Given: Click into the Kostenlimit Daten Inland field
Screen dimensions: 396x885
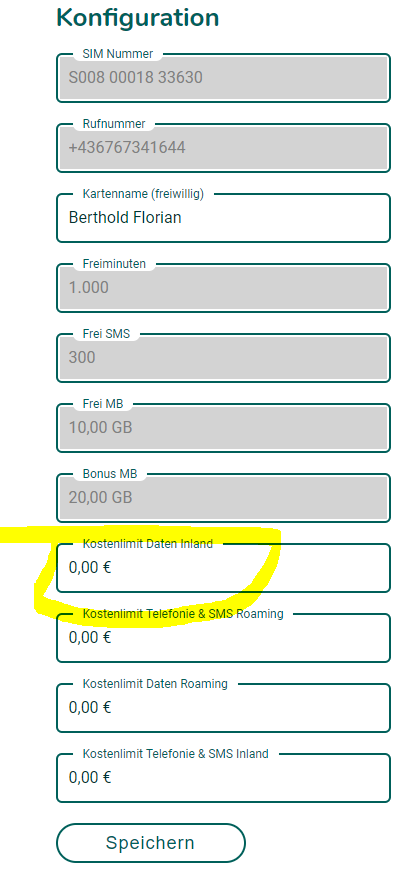Looking at the screenshot, I should tap(223, 568).
